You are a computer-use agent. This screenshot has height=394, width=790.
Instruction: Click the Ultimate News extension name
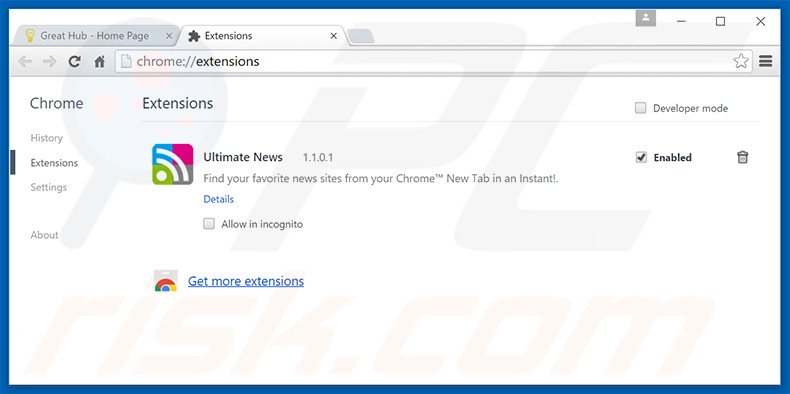click(243, 157)
